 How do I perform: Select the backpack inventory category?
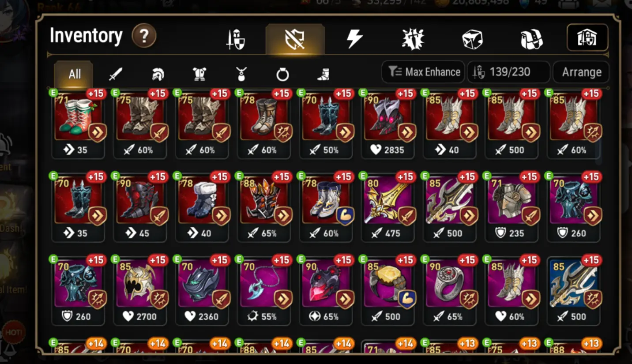pos(531,39)
